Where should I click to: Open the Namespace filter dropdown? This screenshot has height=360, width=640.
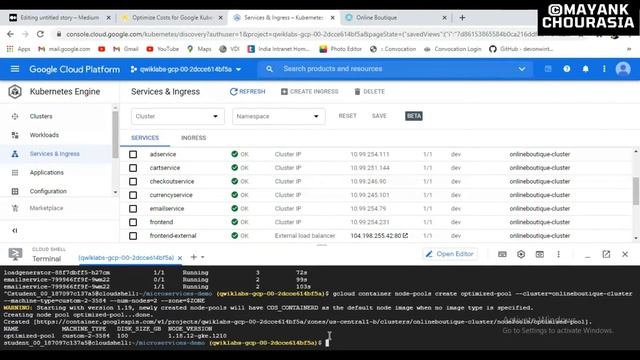click(x=278, y=116)
